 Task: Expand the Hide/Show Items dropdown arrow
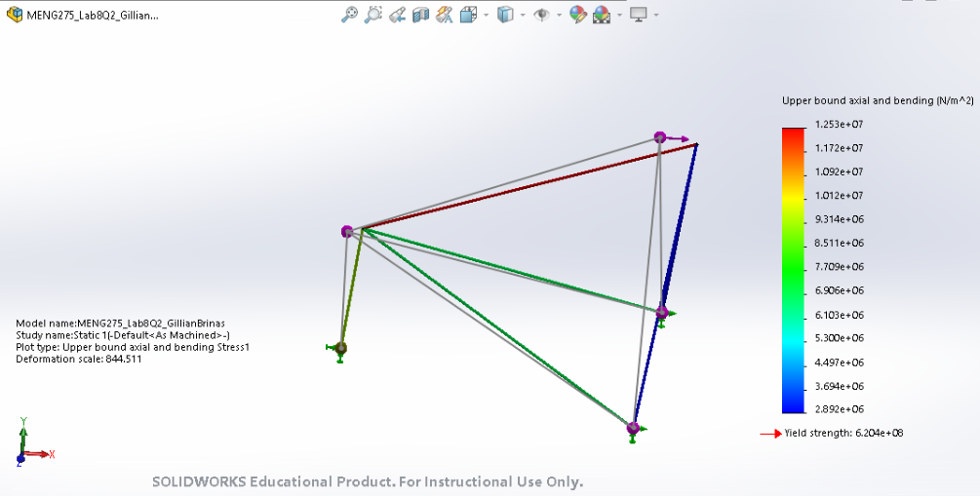(560, 15)
